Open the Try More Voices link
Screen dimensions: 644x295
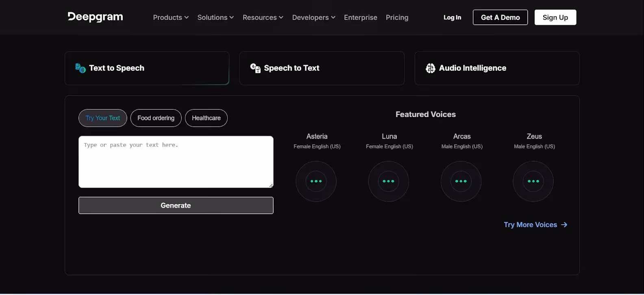(x=535, y=225)
